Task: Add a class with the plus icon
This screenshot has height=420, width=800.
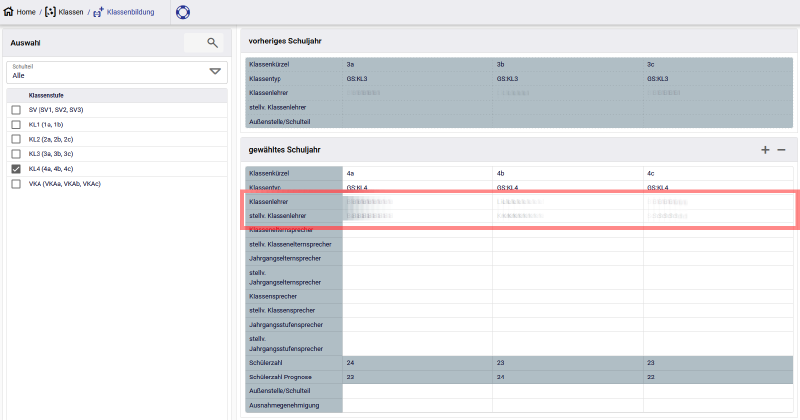Action: point(765,150)
